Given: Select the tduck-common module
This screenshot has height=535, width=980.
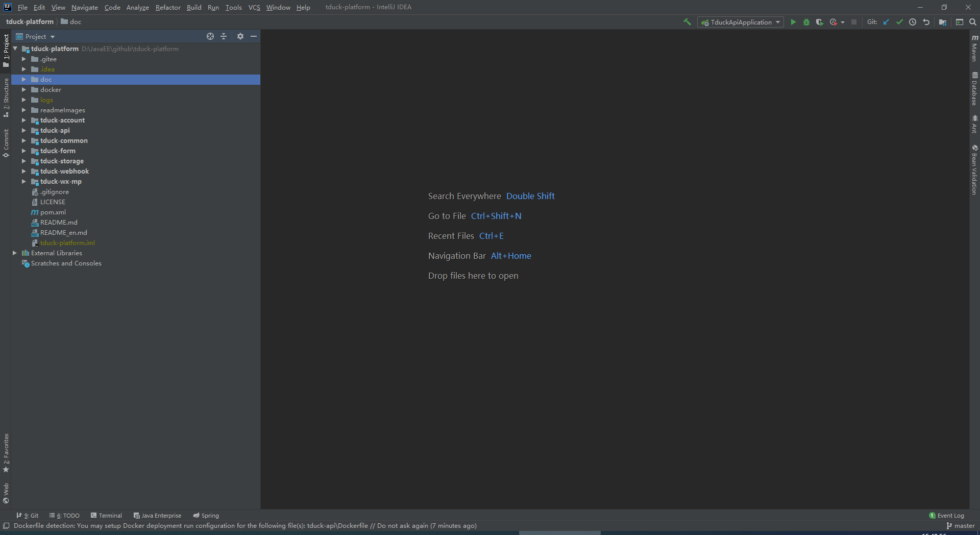Looking at the screenshot, I should 64,140.
